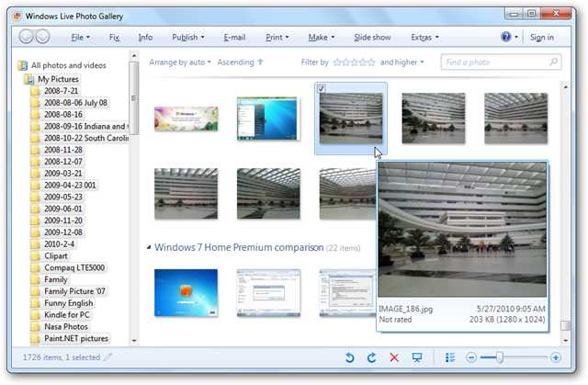The height and width of the screenshot is (385, 588).
Task: Delete selected photo with red X
Action: point(394,357)
